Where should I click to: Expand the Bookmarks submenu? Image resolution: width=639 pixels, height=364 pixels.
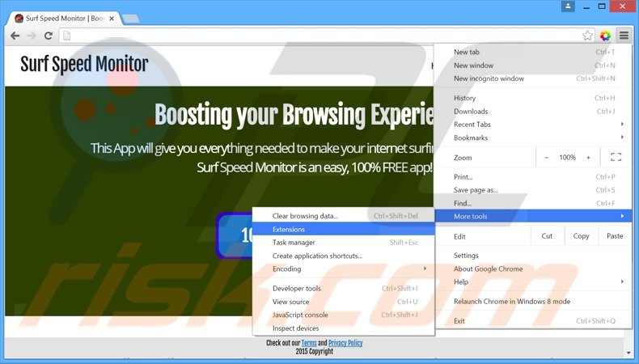[534, 138]
